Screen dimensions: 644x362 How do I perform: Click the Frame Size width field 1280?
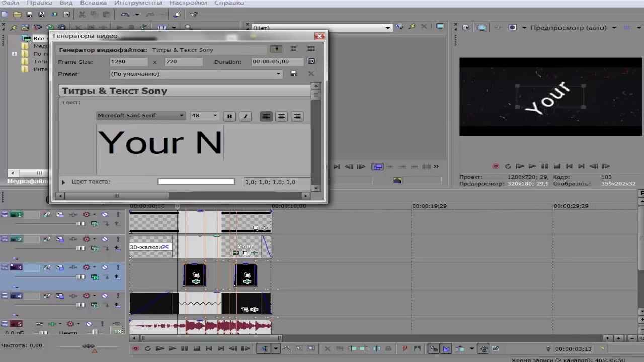coord(129,62)
